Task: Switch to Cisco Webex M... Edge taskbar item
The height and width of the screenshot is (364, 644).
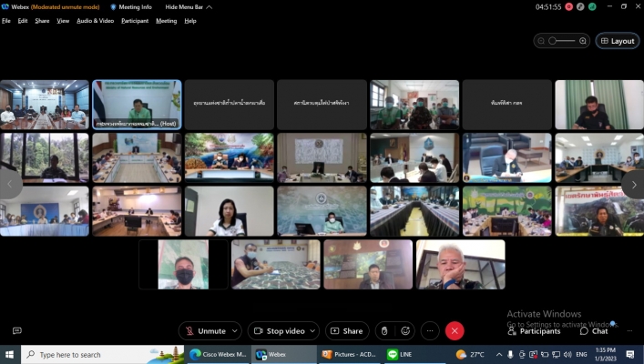Action: pos(218,355)
